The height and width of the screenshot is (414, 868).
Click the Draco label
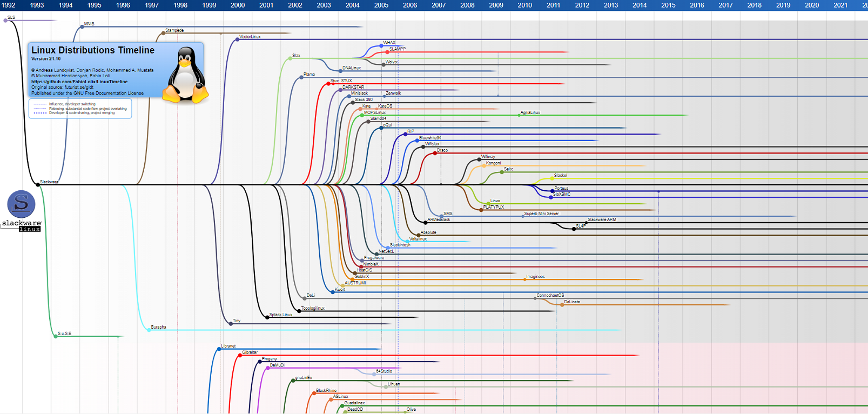(442, 150)
